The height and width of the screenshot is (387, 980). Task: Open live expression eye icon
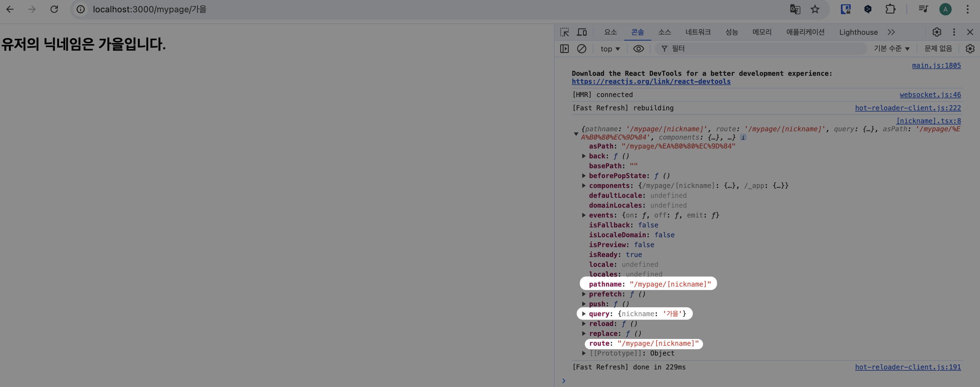(638, 49)
